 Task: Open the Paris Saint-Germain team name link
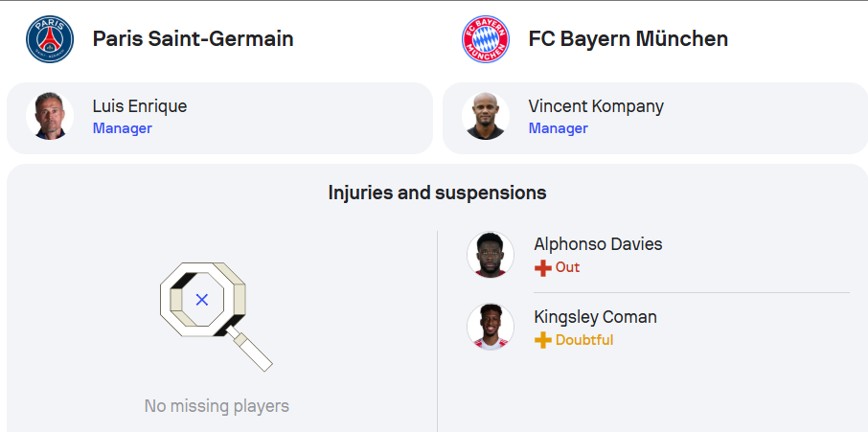pyautogui.click(x=193, y=39)
